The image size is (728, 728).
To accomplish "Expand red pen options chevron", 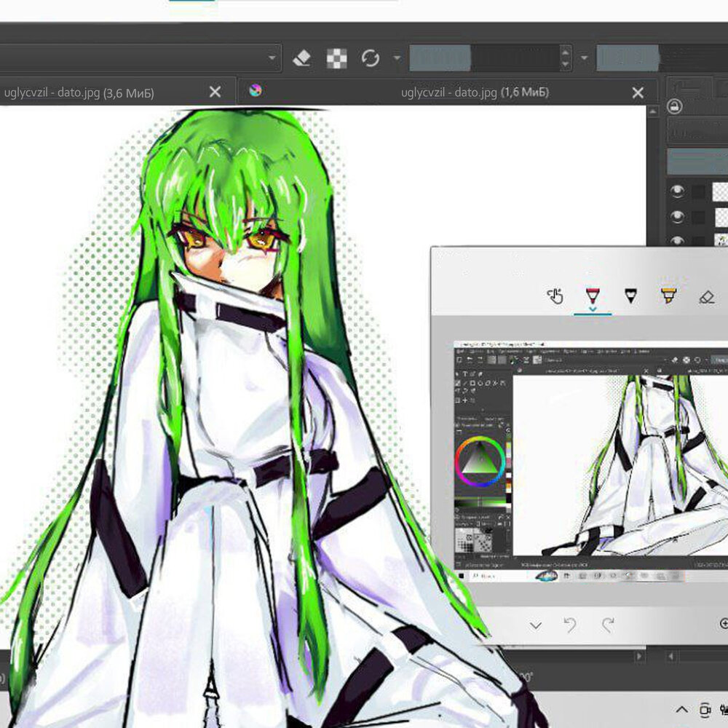I will 593,309.
